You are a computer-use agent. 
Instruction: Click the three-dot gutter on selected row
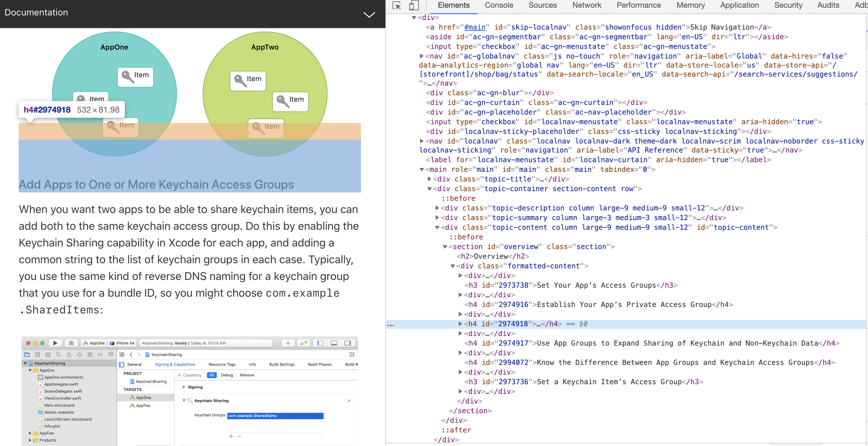[x=391, y=325]
